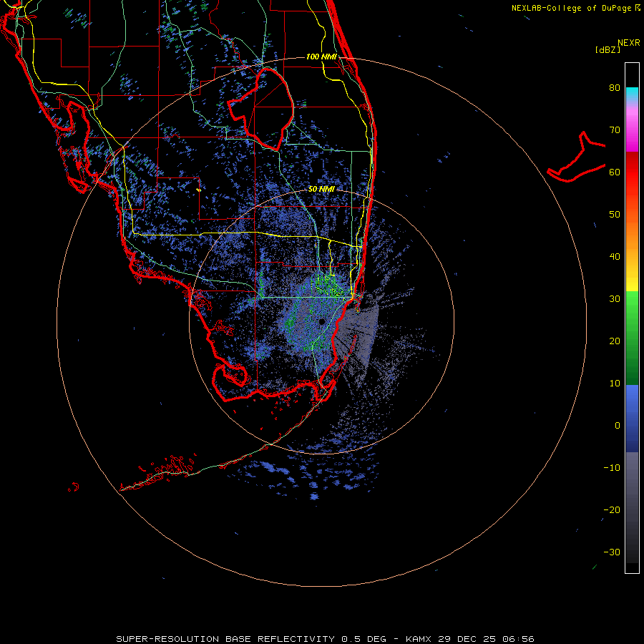Click the 40 value on the dBZ scale
The height and width of the screenshot is (644, 644).
615,257
